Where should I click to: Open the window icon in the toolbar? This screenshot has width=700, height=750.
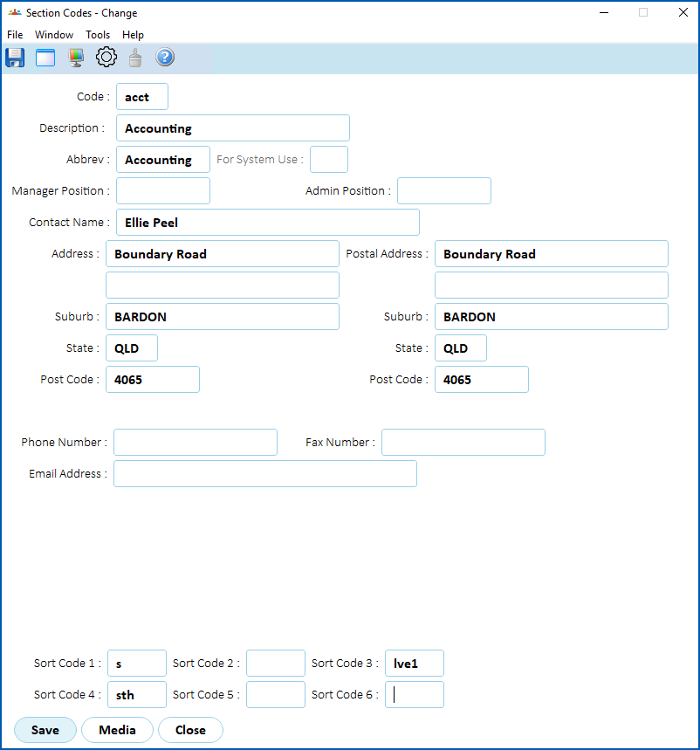tap(45, 58)
